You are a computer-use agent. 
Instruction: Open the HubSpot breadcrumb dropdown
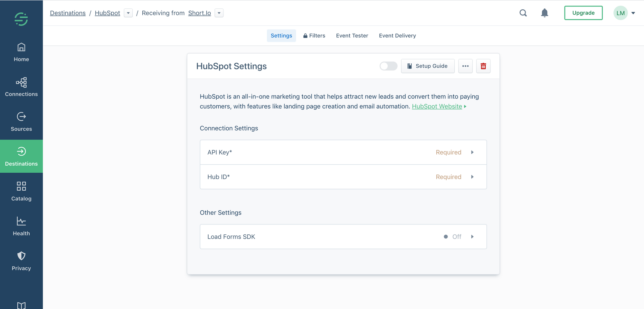pos(128,13)
